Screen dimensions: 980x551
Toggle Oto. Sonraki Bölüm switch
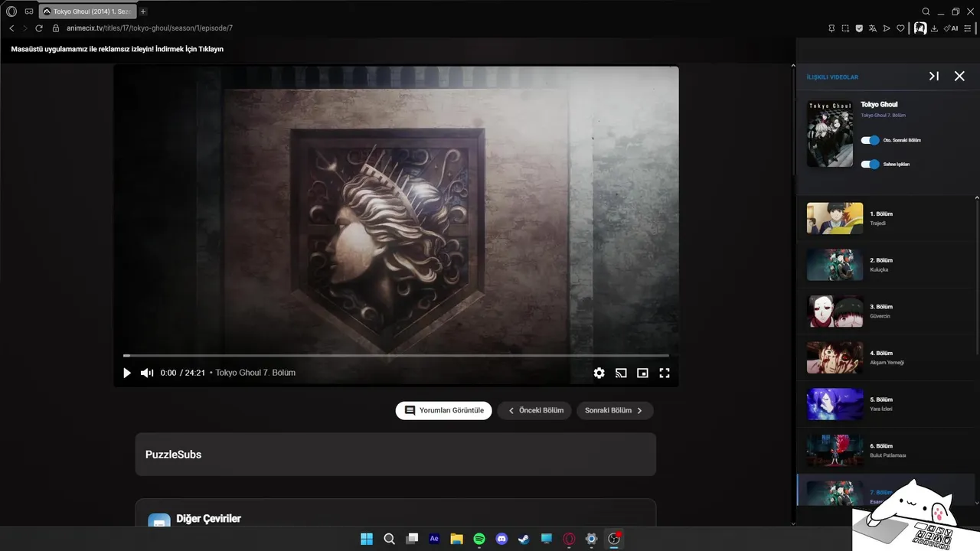870,140
